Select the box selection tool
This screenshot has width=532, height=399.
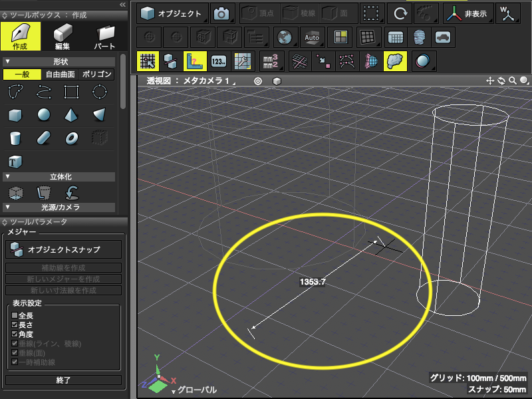tap(372, 13)
